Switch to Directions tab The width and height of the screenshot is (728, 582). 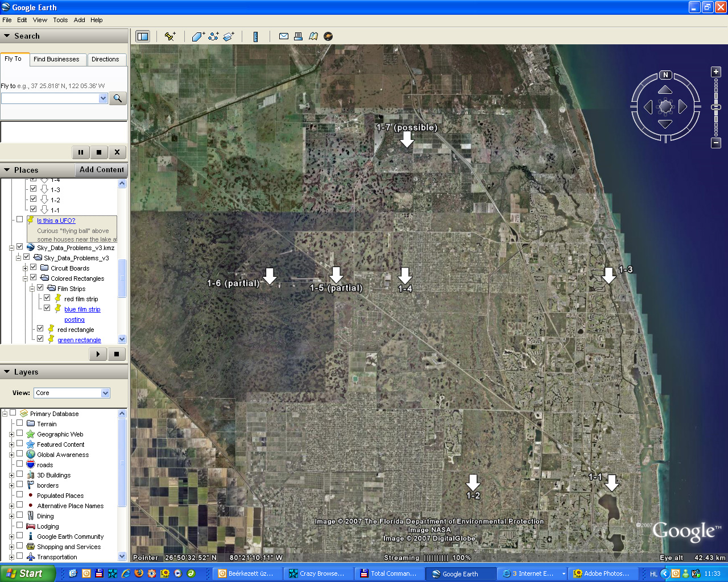[105, 59]
